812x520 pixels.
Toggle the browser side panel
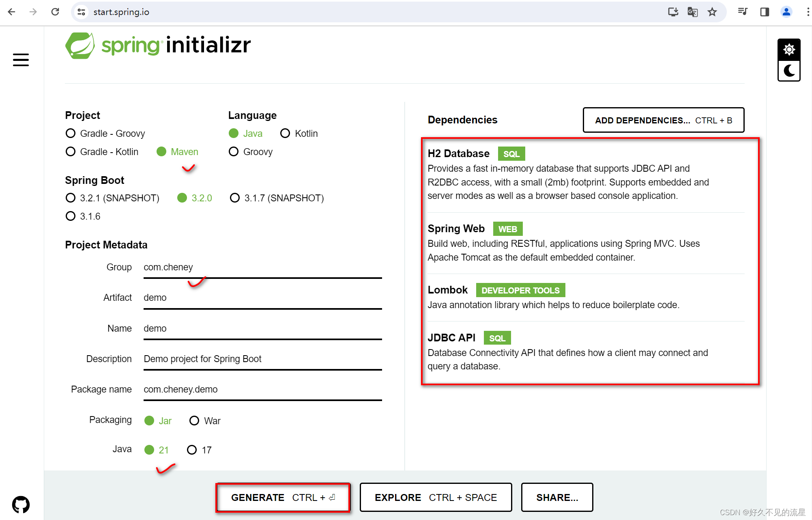click(765, 12)
